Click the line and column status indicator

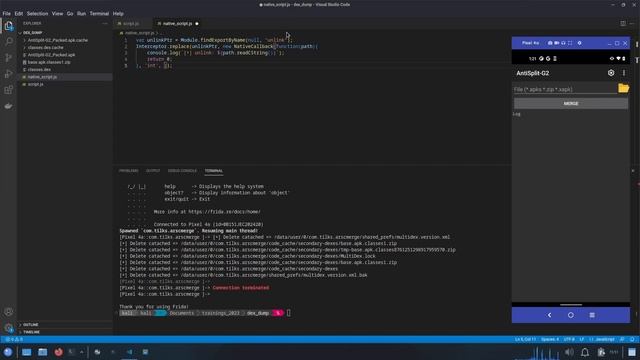(x=525, y=339)
